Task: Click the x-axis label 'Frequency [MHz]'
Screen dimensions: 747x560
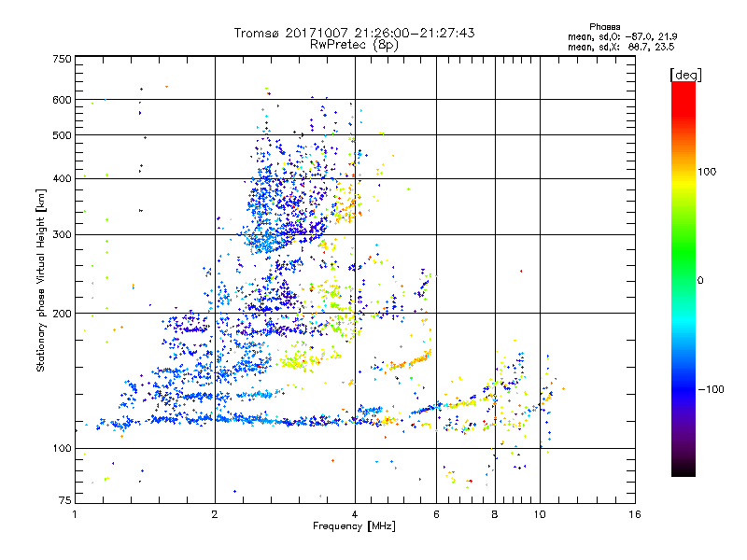Action: click(354, 526)
